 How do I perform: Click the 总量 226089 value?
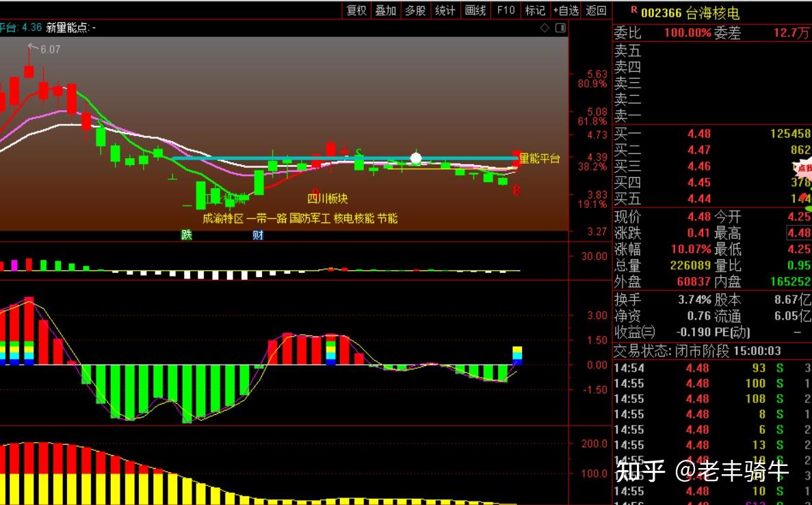691,266
